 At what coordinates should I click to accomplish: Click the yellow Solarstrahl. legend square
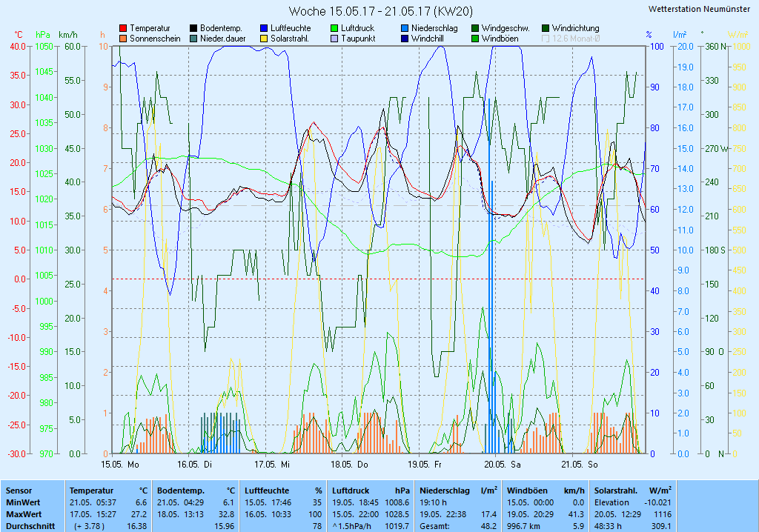coord(264,39)
